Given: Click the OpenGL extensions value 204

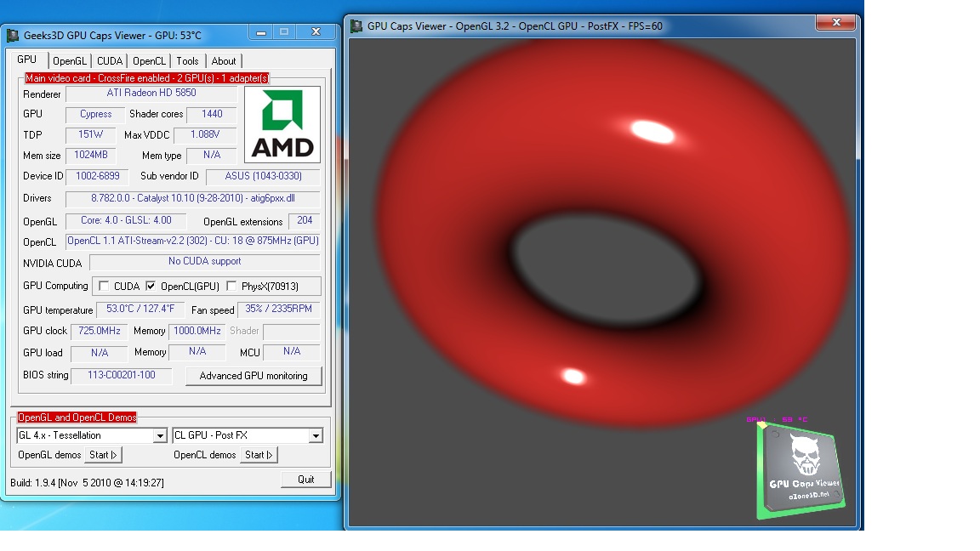Looking at the screenshot, I should click(305, 221).
